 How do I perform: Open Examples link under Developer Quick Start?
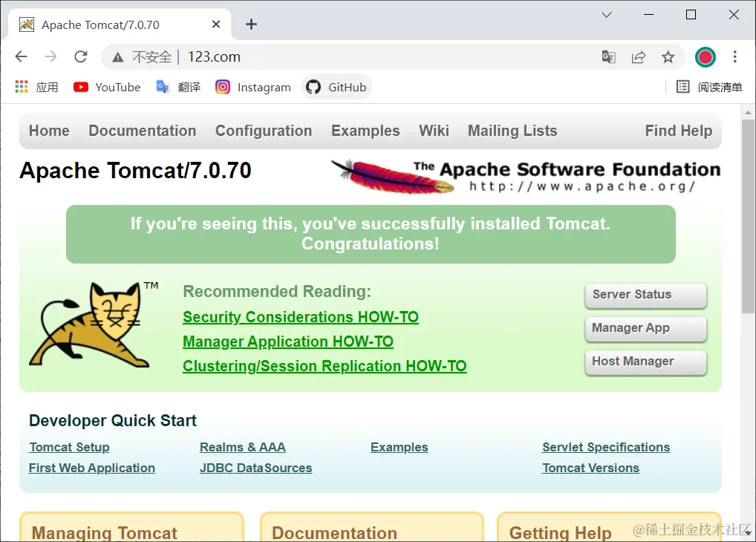pyautogui.click(x=400, y=448)
